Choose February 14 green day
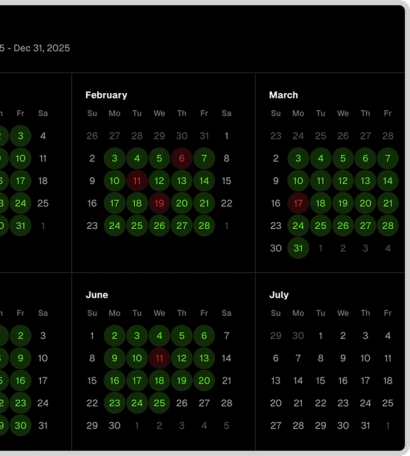This screenshot has width=410, height=456. (x=204, y=181)
